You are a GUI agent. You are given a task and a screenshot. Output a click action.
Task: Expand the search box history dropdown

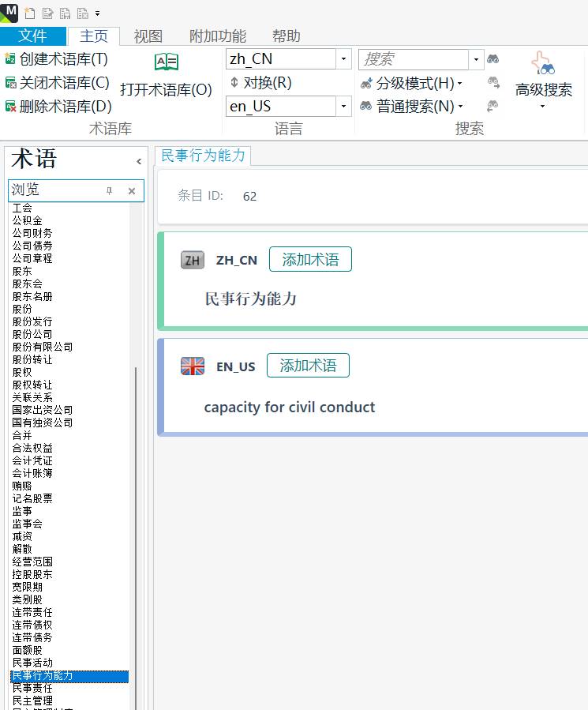(x=476, y=59)
